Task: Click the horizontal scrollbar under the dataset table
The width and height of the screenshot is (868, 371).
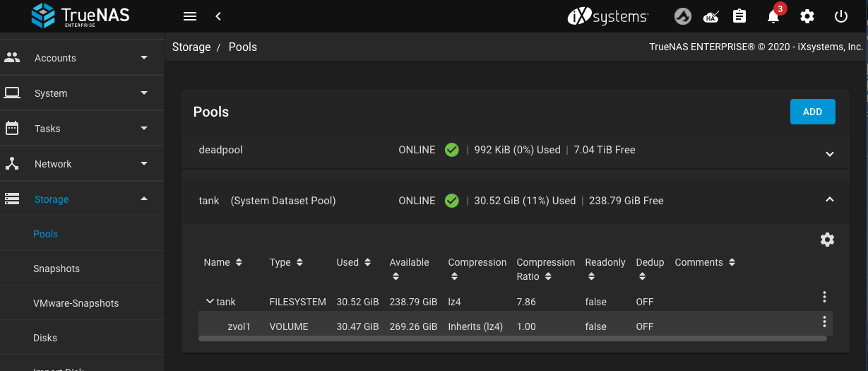Action: click(x=513, y=338)
